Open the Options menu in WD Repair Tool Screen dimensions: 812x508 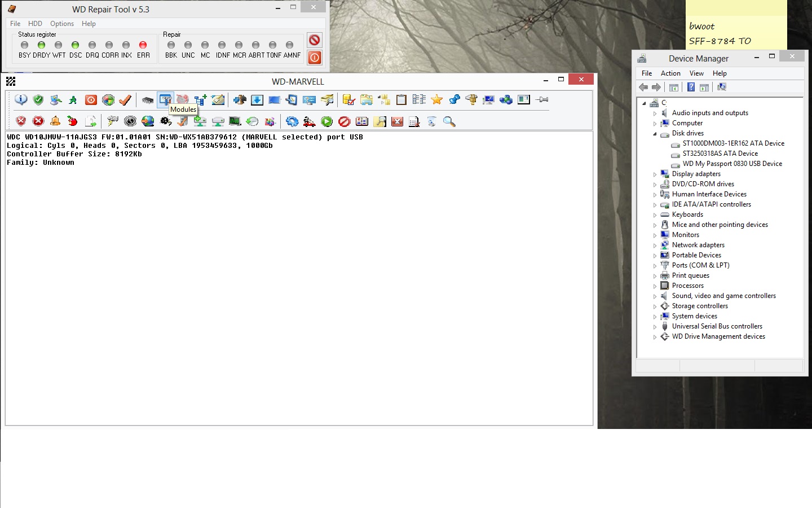(x=62, y=24)
